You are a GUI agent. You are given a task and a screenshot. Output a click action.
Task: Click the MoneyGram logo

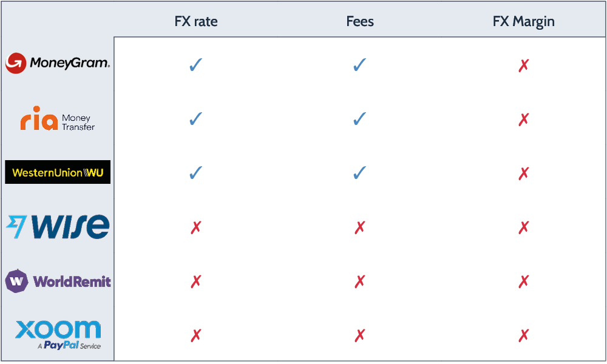[x=58, y=63]
